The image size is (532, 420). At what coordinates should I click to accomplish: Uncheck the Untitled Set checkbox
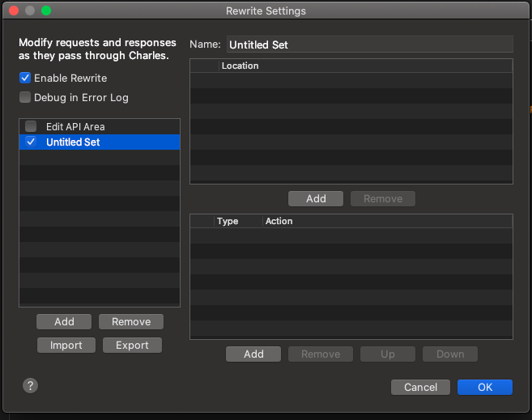(x=31, y=142)
